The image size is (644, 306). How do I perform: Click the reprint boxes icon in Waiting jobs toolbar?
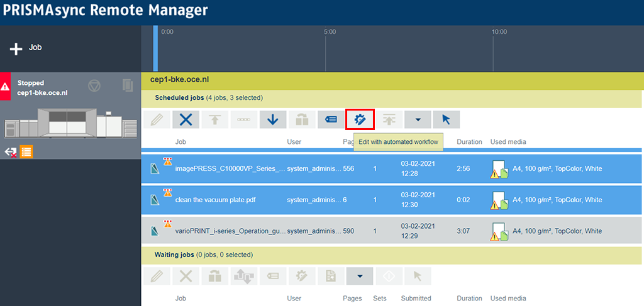(215, 276)
